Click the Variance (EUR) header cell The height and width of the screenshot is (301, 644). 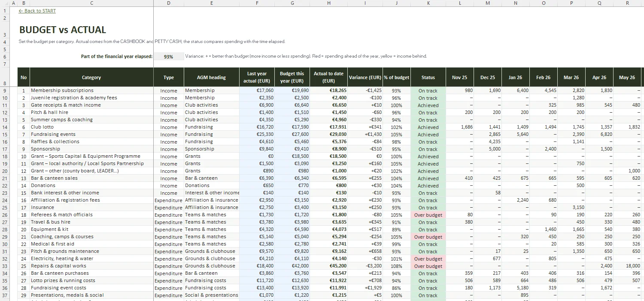pos(365,77)
